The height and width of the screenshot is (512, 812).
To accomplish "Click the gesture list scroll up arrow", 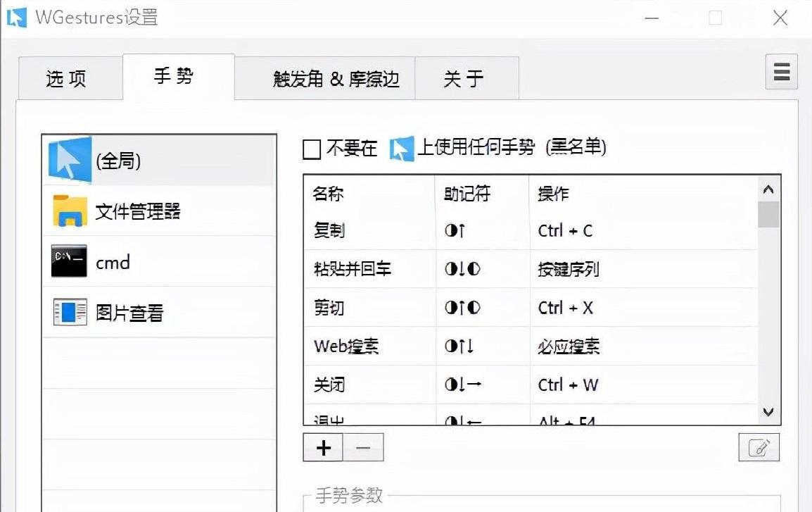I will pos(768,189).
